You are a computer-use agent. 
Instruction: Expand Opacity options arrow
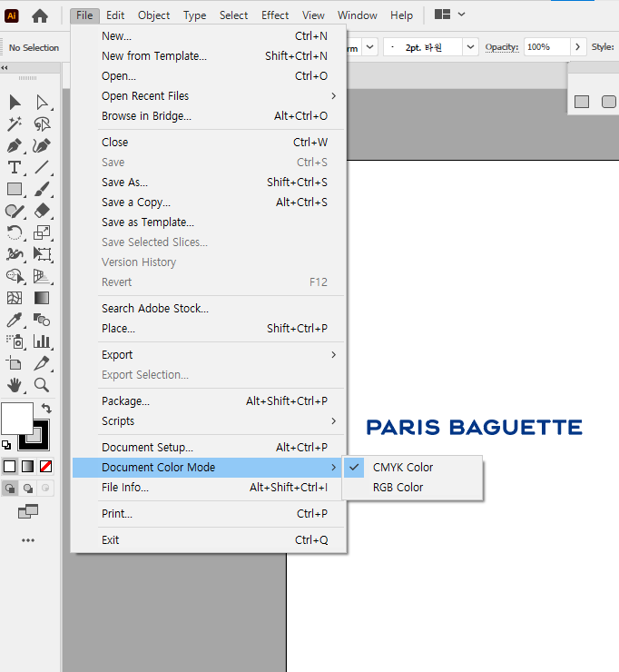(577, 46)
